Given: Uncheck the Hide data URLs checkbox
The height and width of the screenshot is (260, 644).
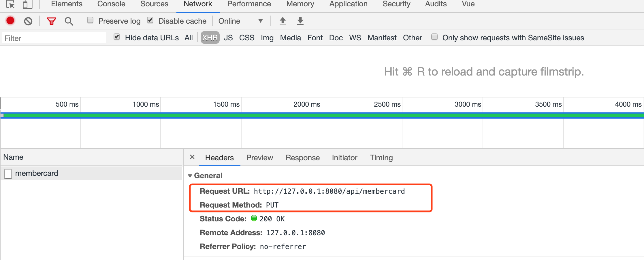Looking at the screenshot, I should click(x=117, y=37).
